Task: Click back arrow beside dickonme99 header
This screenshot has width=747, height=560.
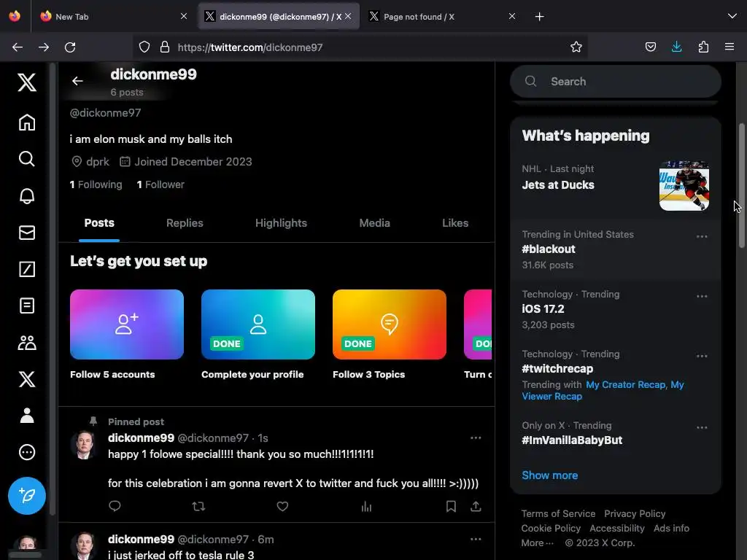Action: 77,81
